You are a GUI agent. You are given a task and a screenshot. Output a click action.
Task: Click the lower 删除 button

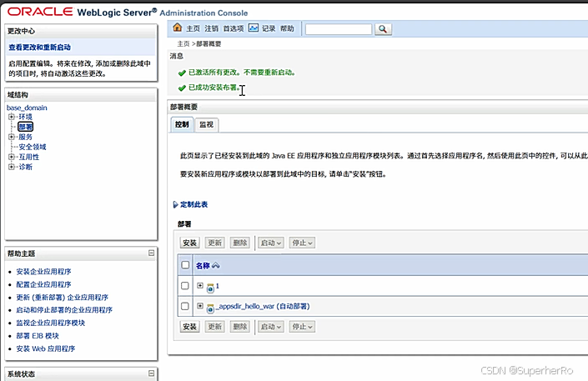(240, 327)
